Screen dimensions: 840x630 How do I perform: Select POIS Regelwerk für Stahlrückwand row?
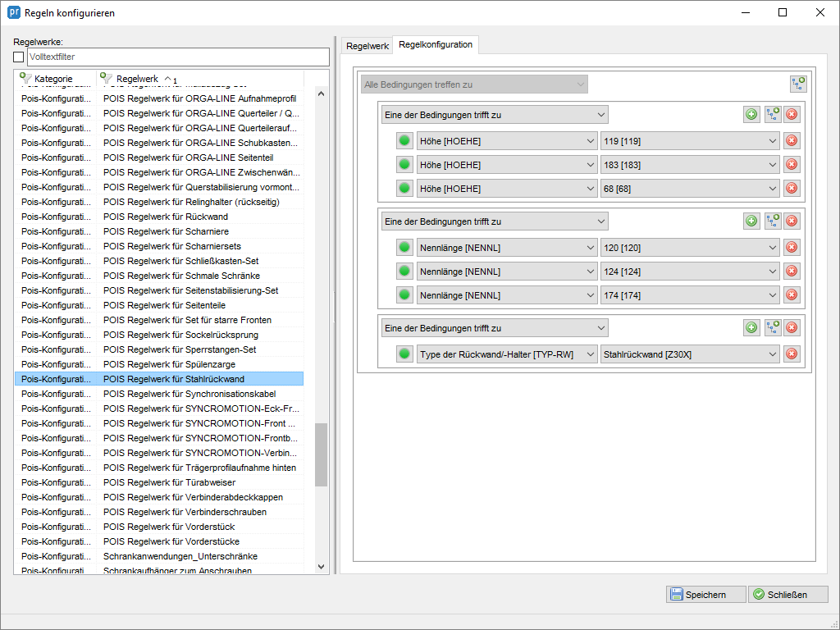click(x=159, y=379)
